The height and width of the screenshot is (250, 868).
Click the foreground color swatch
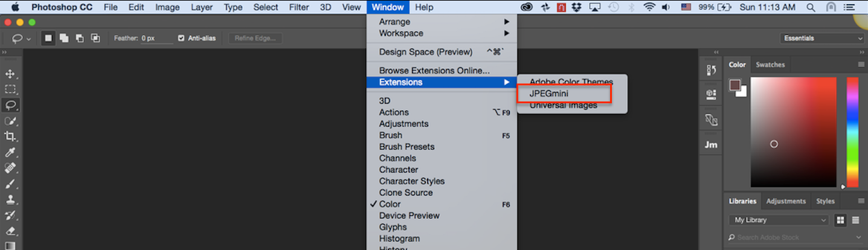735,85
